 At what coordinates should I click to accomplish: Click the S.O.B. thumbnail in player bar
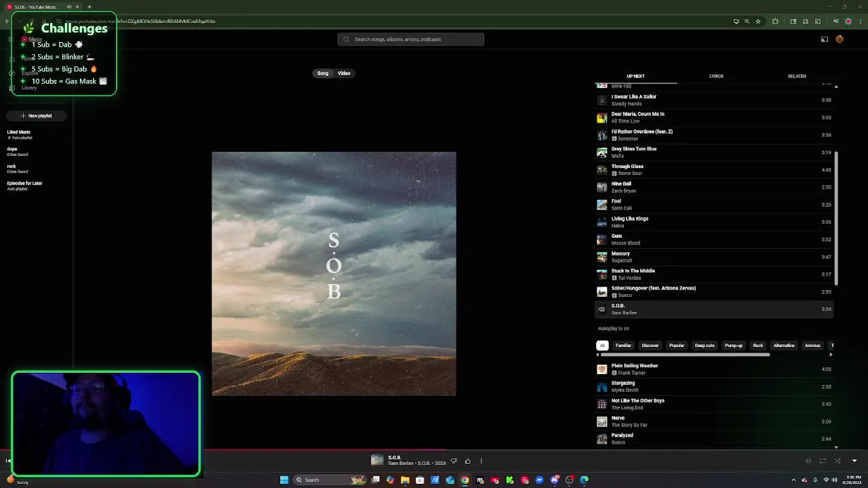pyautogui.click(x=377, y=461)
